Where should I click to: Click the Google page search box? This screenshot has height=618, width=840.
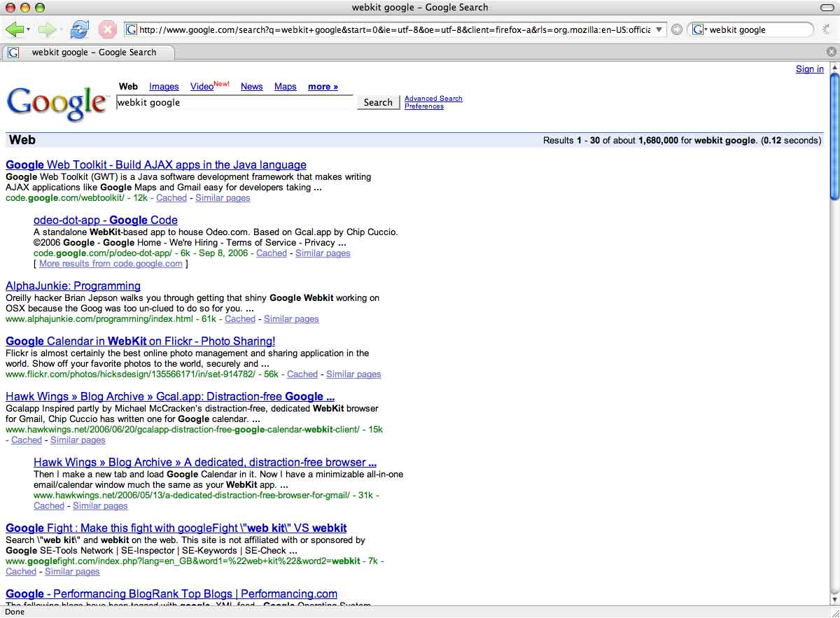pos(235,102)
